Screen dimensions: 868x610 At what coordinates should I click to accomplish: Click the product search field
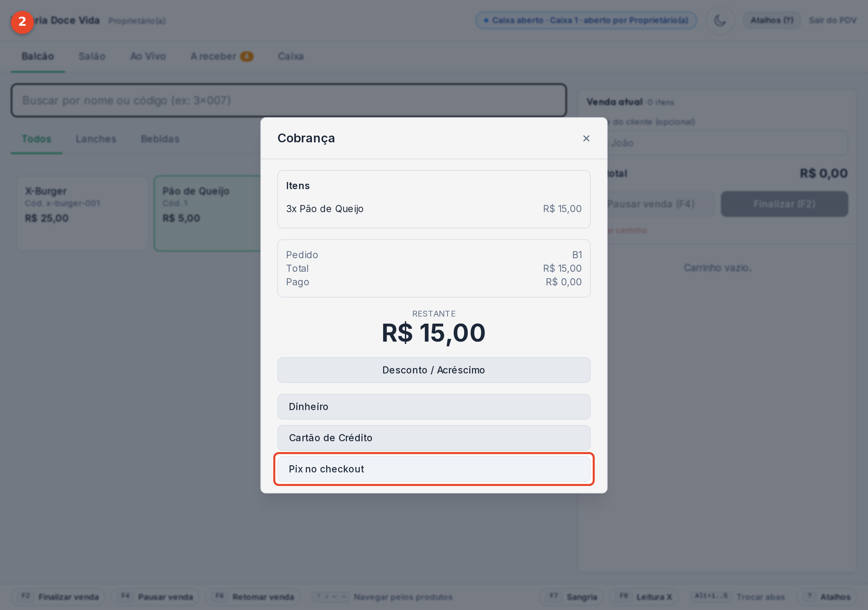(x=289, y=100)
